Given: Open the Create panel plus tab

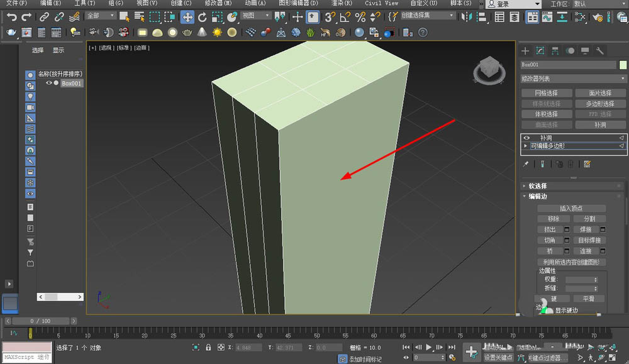Looking at the screenshot, I should [x=525, y=50].
